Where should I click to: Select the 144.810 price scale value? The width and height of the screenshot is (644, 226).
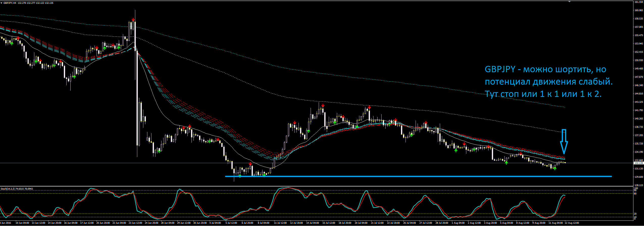coord(639,94)
